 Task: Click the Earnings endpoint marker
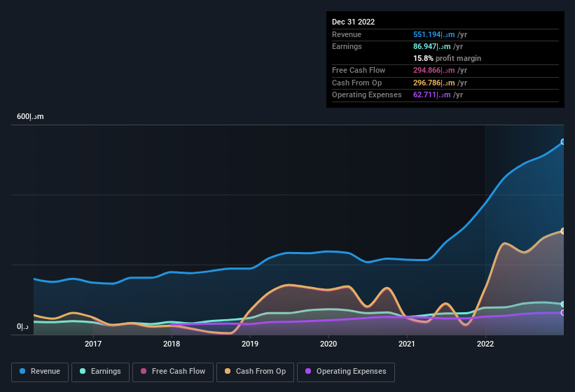point(563,304)
